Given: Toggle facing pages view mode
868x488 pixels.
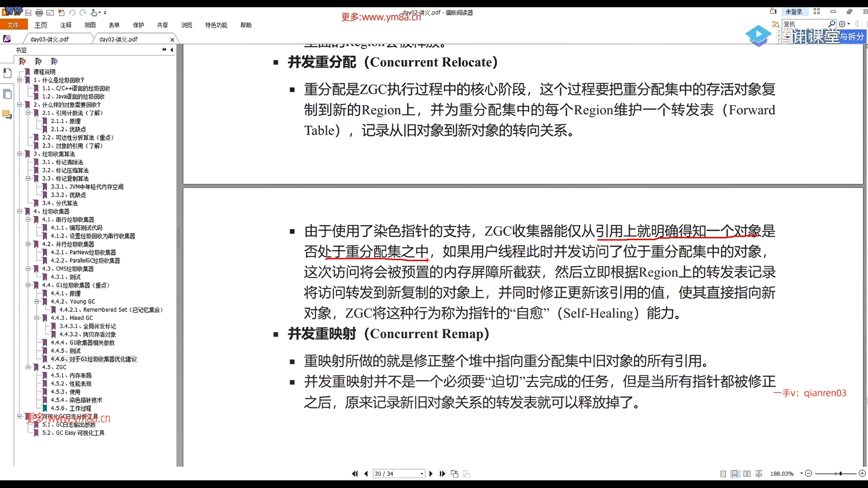Looking at the screenshot, I should pyautogui.click(x=747, y=473).
